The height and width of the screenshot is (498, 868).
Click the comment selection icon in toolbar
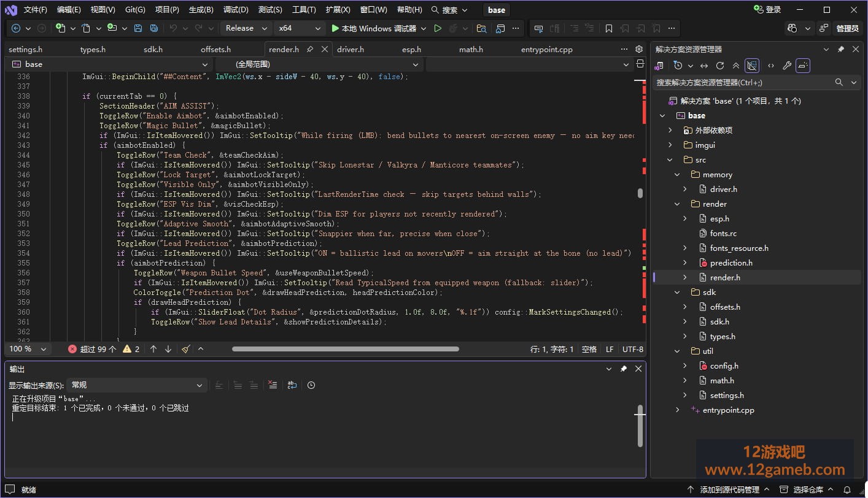click(x=575, y=28)
